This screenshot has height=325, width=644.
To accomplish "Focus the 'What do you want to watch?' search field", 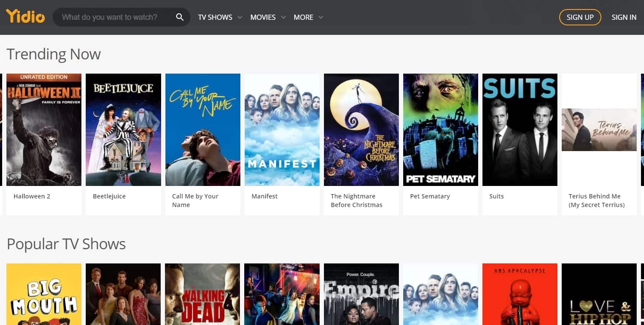I will point(121,17).
